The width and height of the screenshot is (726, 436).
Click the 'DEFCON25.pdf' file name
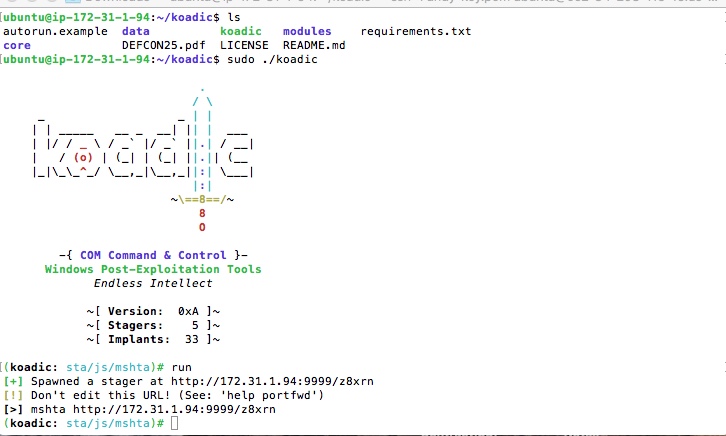[163, 45]
